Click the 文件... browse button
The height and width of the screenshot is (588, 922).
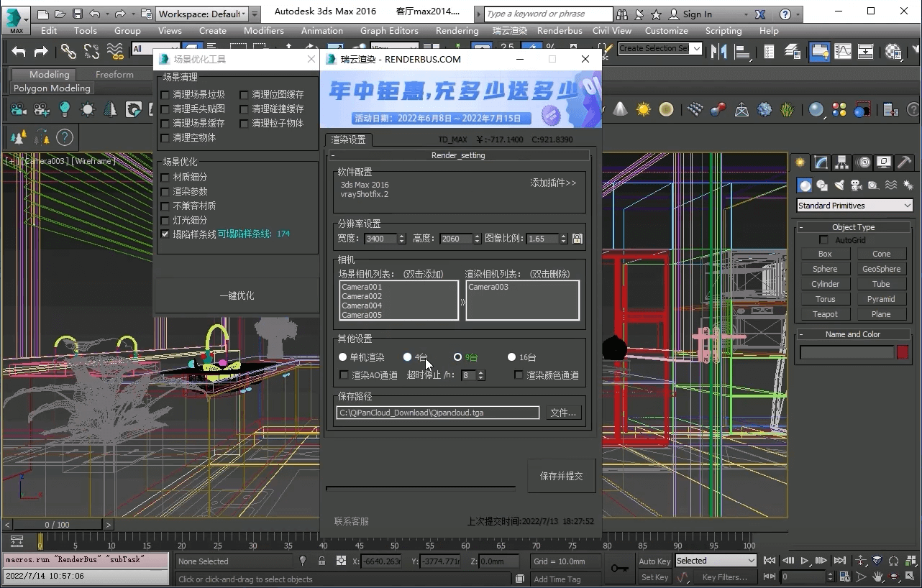[563, 413]
